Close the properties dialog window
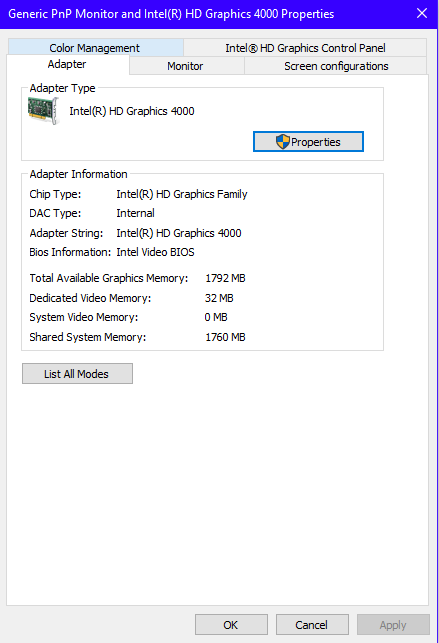The height and width of the screenshot is (643, 439). point(422,14)
